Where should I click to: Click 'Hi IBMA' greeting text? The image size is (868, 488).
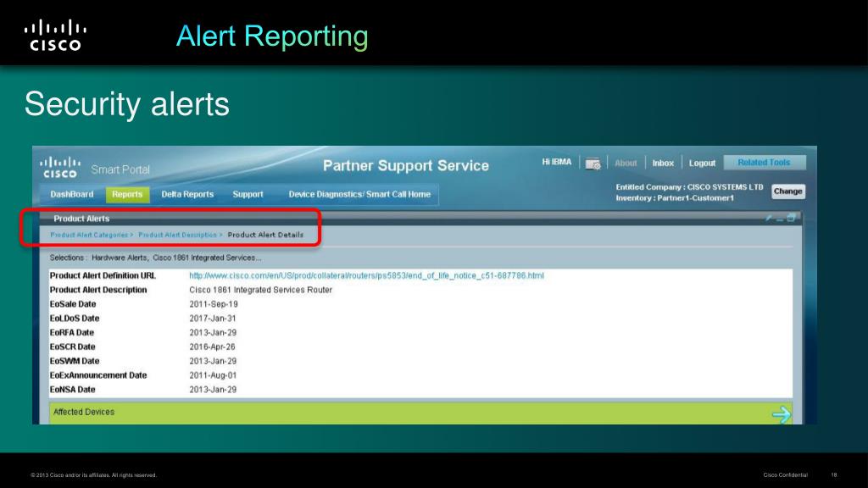coord(556,162)
